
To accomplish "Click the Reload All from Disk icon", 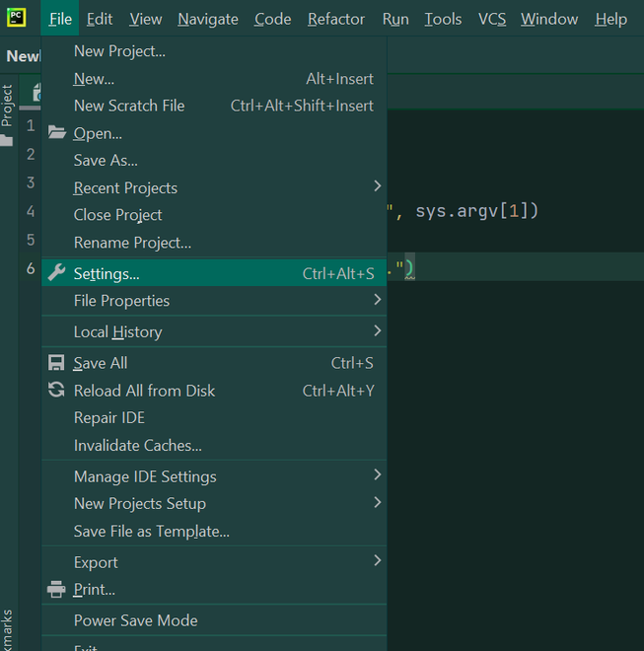I will (56, 391).
